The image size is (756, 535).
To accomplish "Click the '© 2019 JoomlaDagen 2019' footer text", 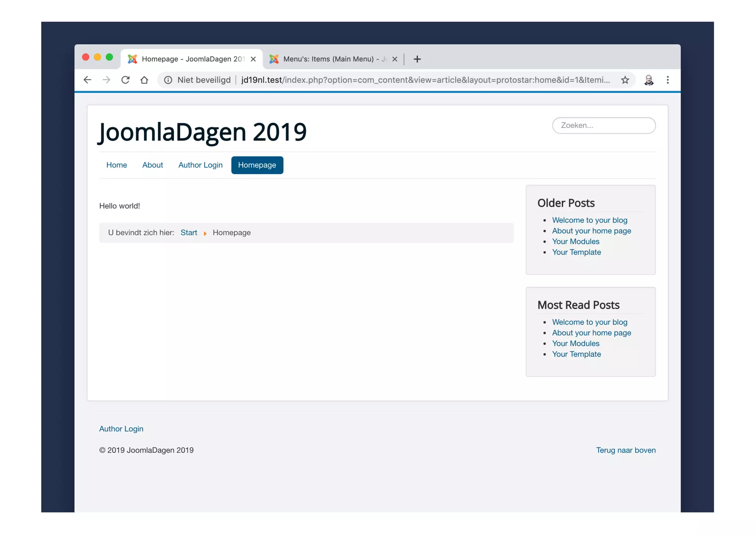I will 146,450.
